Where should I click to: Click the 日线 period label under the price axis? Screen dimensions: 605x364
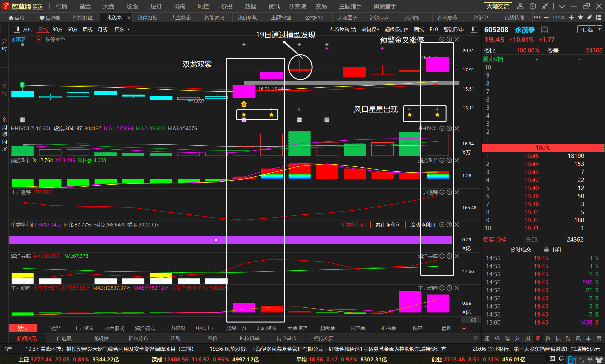(x=471, y=320)
